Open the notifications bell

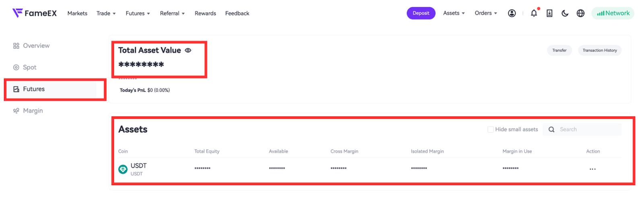point(534,13)
